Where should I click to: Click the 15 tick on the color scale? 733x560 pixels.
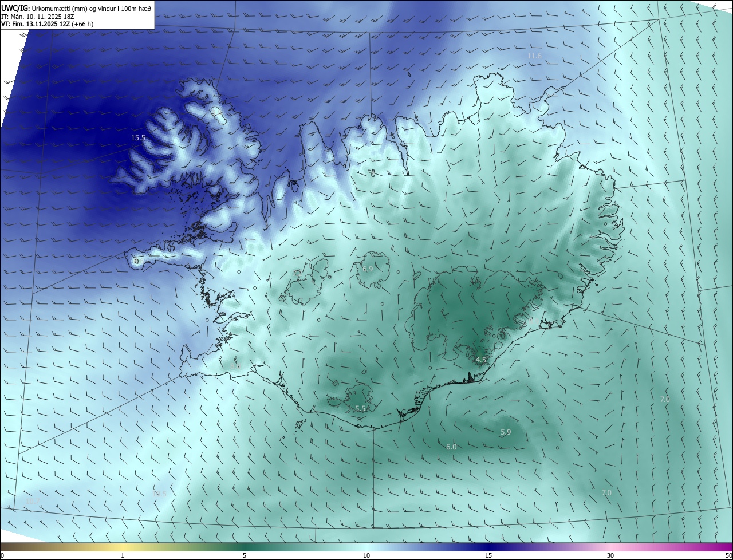[488, 555]
